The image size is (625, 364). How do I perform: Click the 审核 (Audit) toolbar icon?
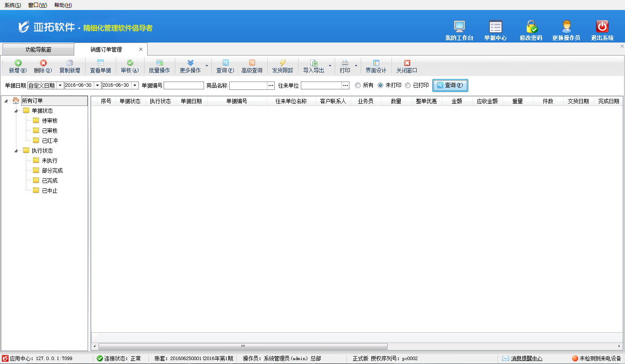(x=130, y=63)
